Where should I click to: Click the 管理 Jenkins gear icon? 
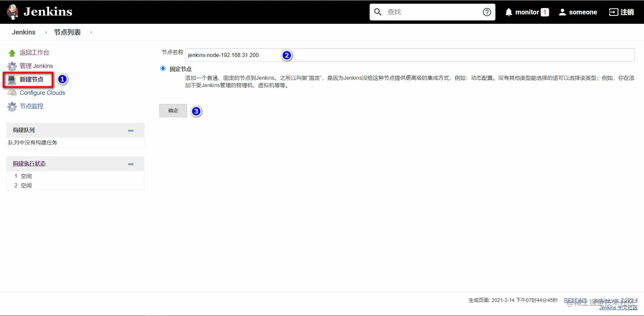coord(12,66)
